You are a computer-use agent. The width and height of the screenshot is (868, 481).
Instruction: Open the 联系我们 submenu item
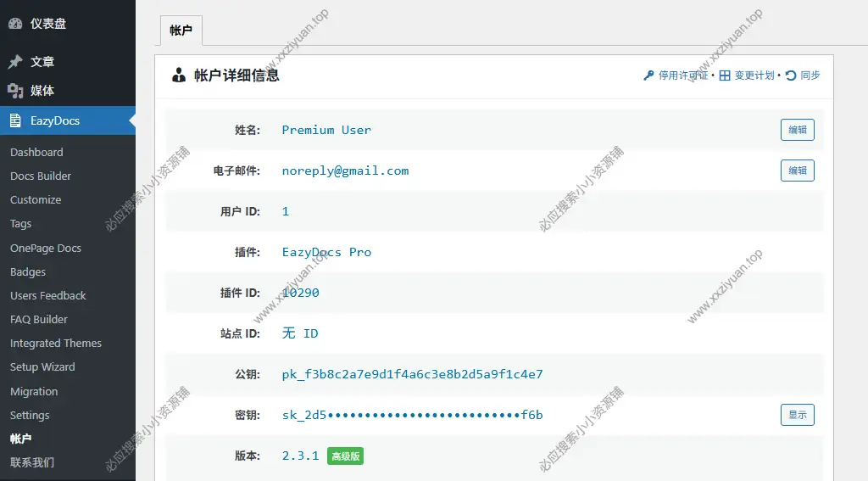pyautogui.click(x=32, y=462)
